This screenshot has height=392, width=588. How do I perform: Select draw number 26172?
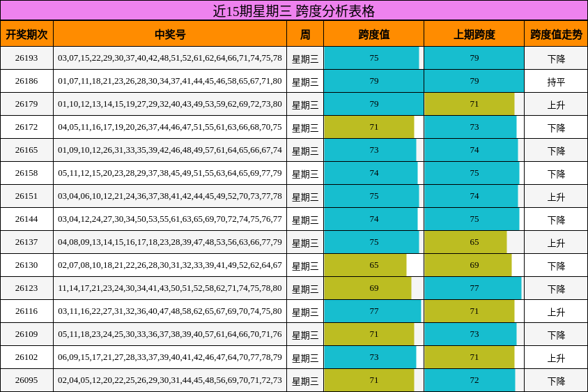(26, 127)
